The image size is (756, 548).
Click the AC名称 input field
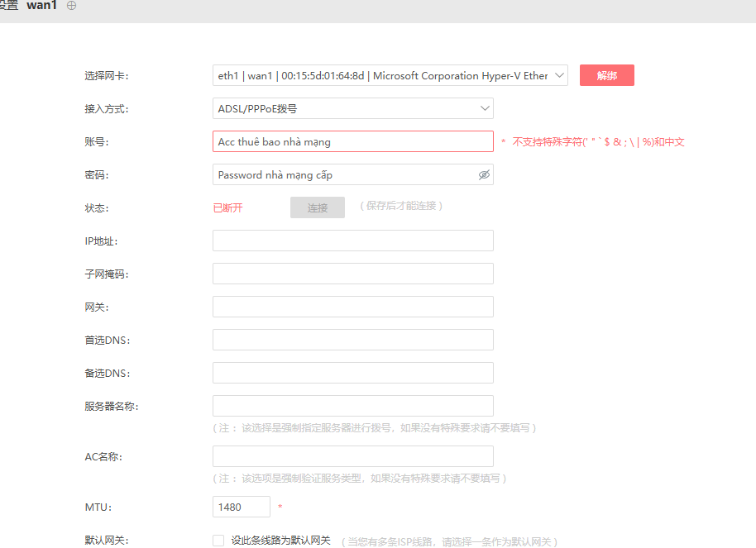click(353, 456)
